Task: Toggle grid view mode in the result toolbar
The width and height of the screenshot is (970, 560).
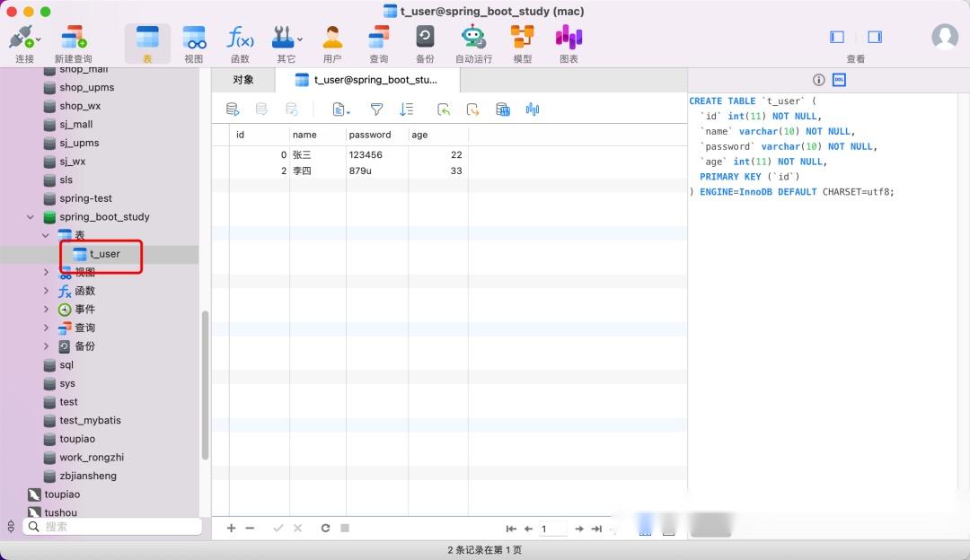Action: point(502,109)
